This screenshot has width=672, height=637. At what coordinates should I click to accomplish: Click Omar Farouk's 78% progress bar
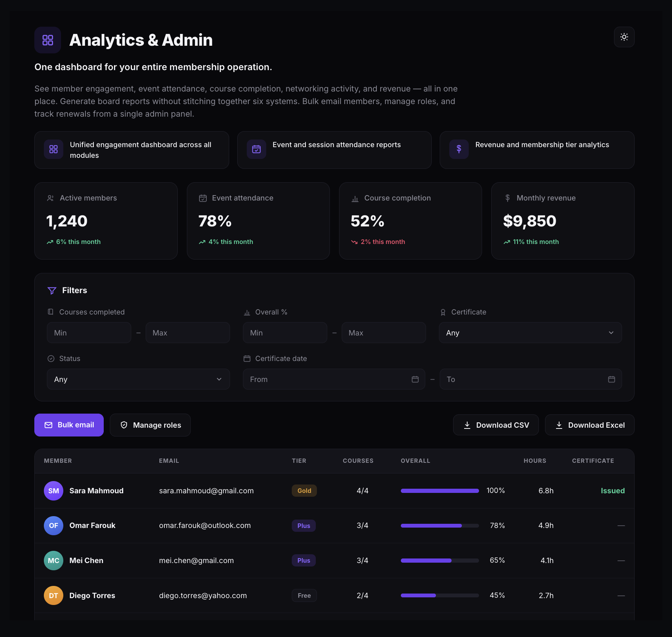pos(440,526)
